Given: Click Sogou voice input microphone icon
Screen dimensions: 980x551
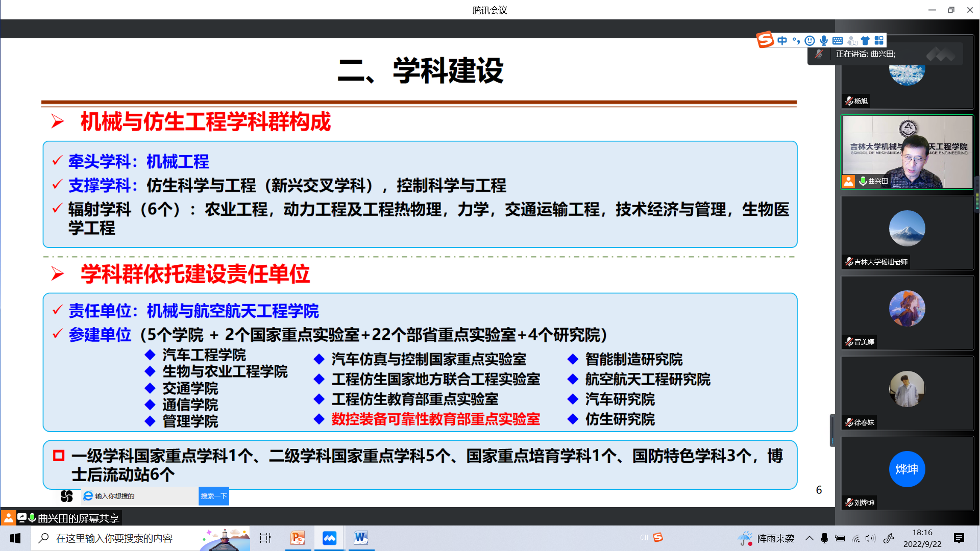Looking at the screenshot, I should coord(824,41).
